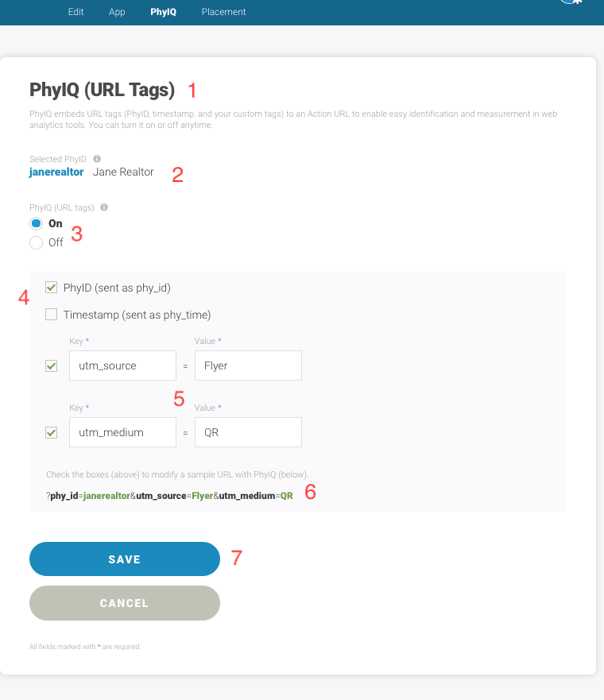Switch to the App tab

(x=117, y=12)
